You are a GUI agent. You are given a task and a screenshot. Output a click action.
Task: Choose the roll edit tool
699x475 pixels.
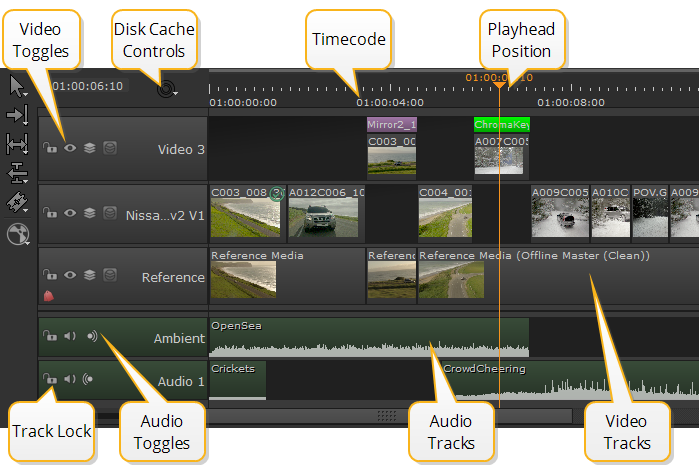[17, 174]
